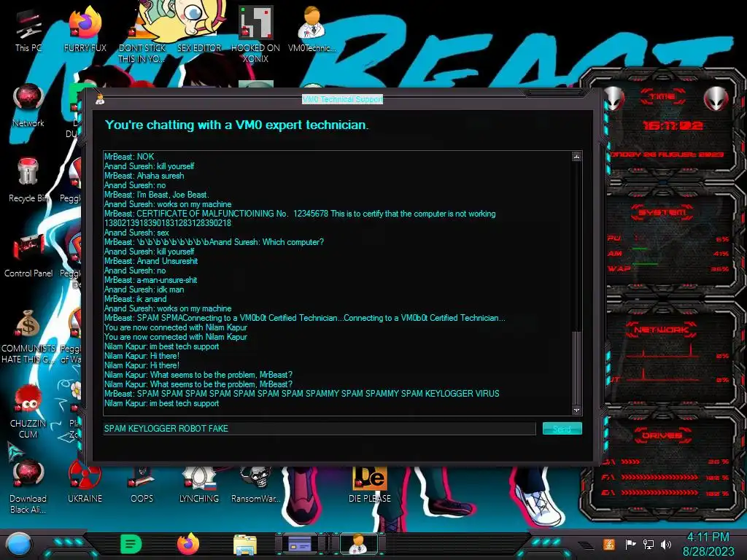Click the 'MrBeast: SPAM SPAM SPAM ... KEYLOGGER VIRUS' line
747x560 pixels.
coord(301,394)
